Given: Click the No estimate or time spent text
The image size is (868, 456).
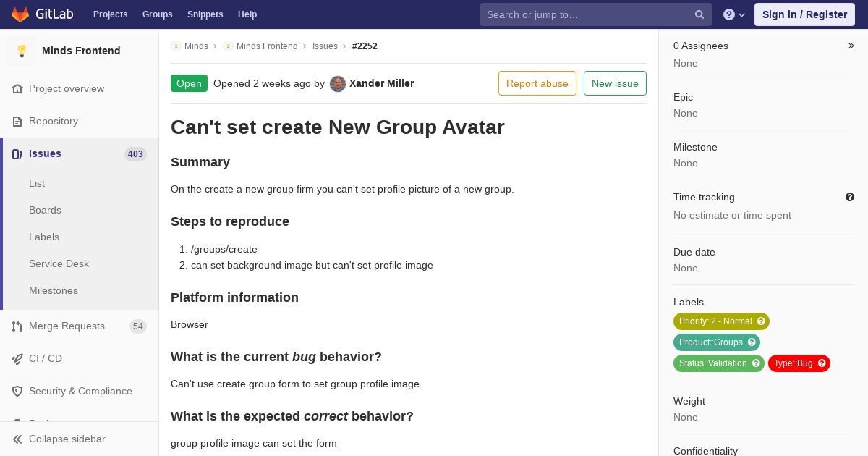Looking at the screenshot, I should click(732, 216).
